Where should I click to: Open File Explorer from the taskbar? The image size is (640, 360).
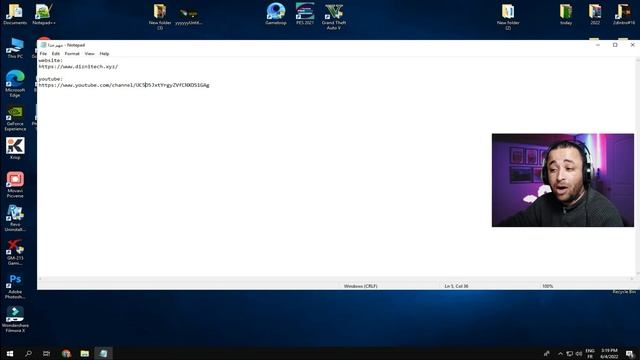click(84, 353)
